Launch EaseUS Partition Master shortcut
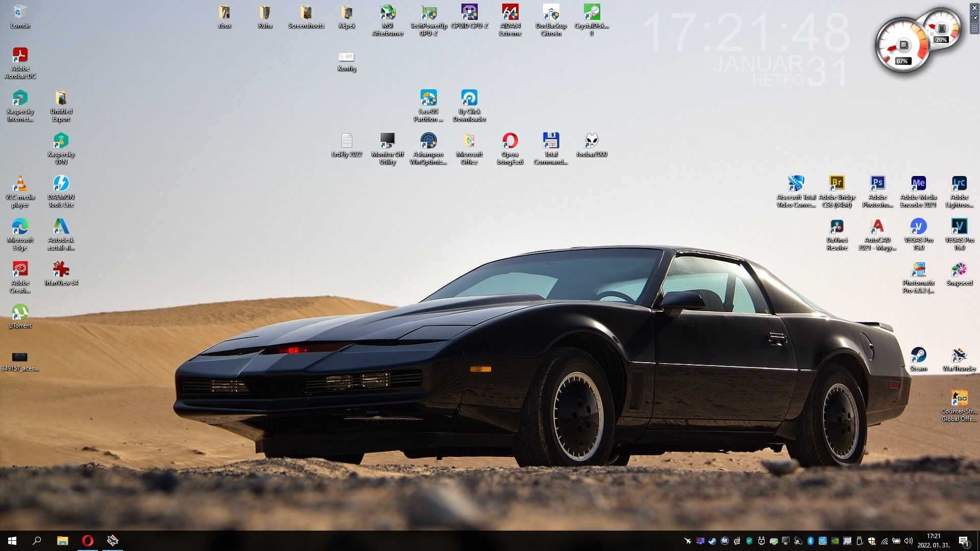980x551 pixels. click(428, 106)
